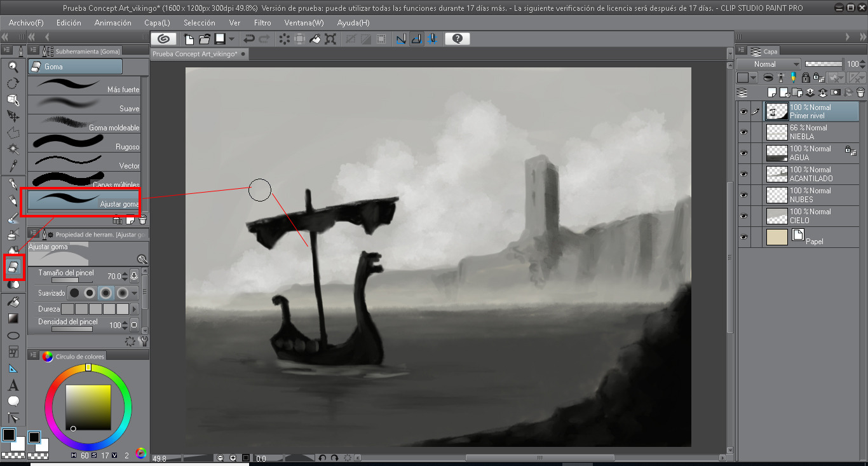
Task: Select the Ruler tool
Action: [13, 369]
